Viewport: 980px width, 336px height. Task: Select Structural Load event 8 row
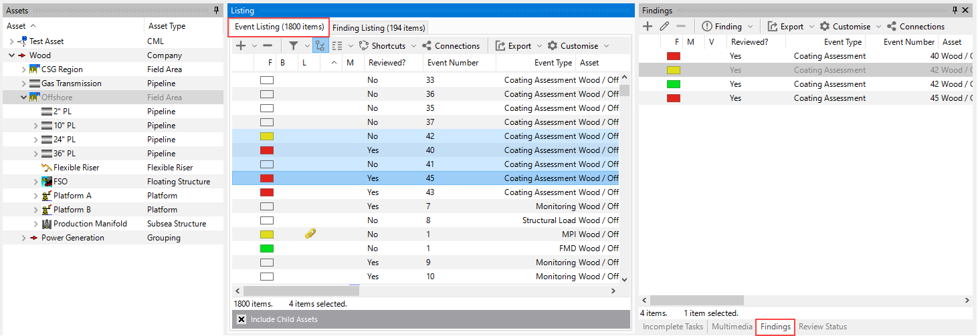tap(425, 220)
